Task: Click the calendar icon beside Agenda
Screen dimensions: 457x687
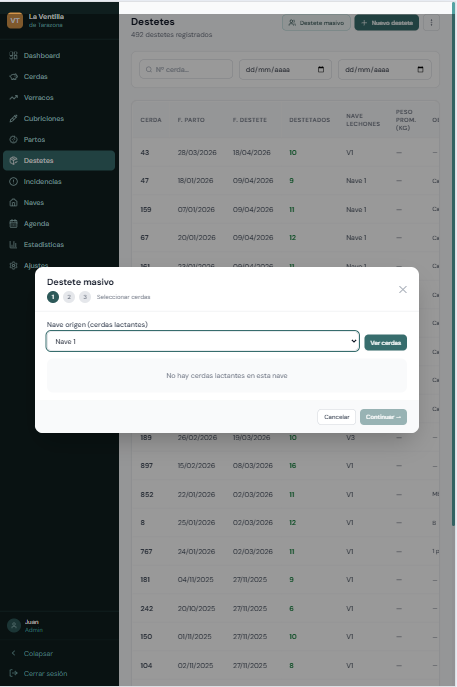Action: pos(14,223)
